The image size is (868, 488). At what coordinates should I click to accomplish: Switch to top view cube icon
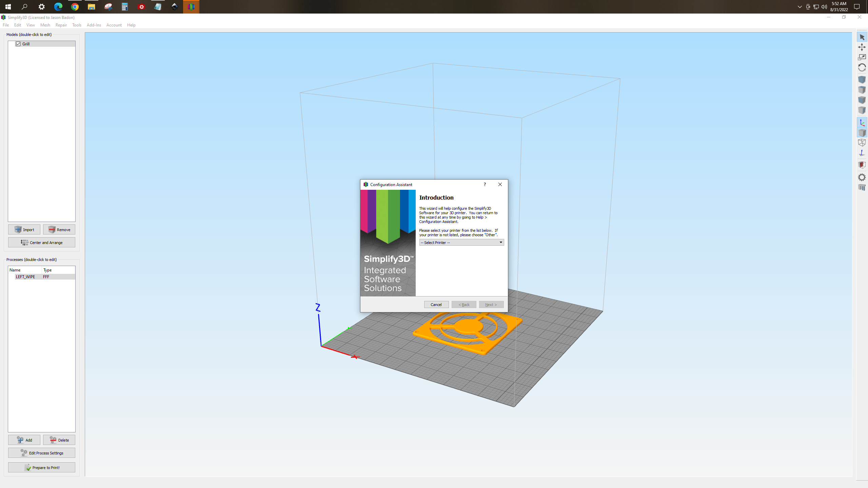pyautogui.click(x=862, y=90)
